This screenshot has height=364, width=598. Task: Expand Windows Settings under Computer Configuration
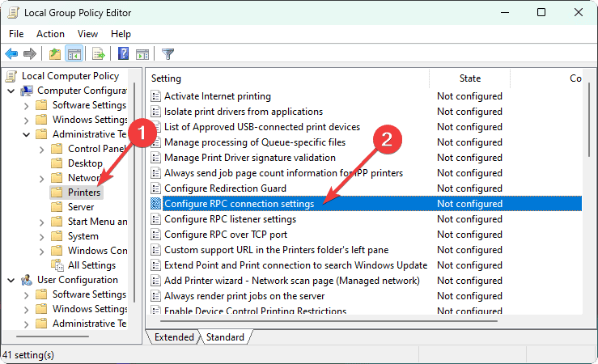tap(27, 121)
